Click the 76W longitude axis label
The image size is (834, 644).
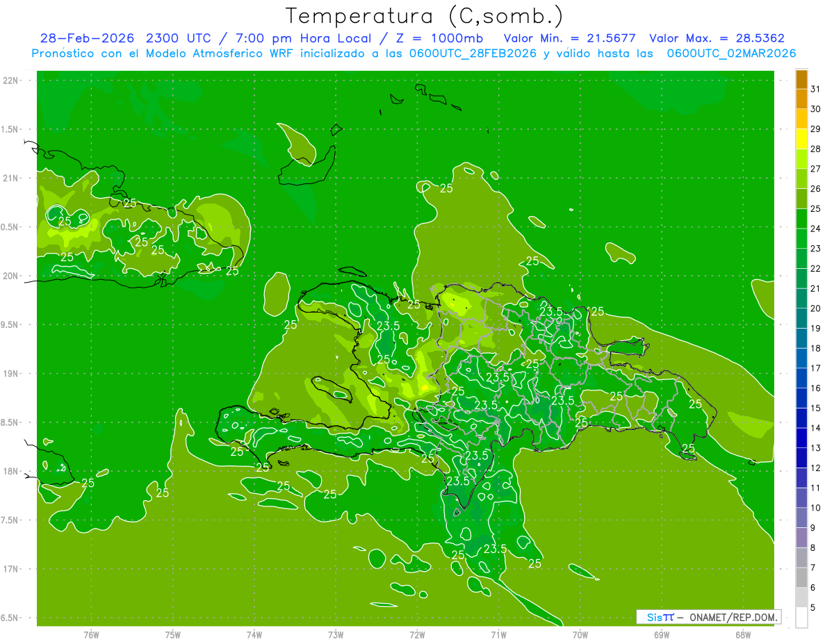pyautogui.click(x=91, y=634)
